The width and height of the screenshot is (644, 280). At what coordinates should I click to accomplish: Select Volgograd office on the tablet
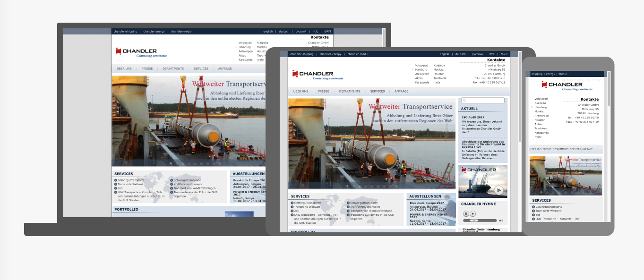[x=421, y=65]
